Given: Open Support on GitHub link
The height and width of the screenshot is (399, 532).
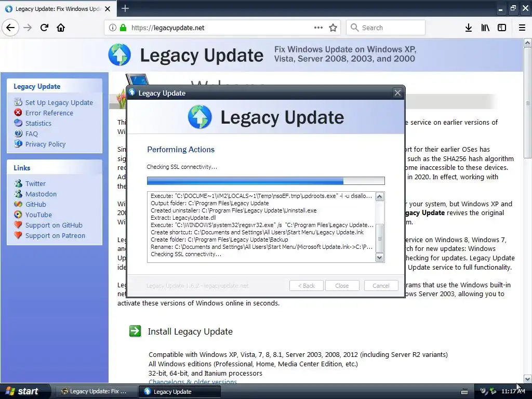Looking at the screenshot, I should (x=54, y=225).
